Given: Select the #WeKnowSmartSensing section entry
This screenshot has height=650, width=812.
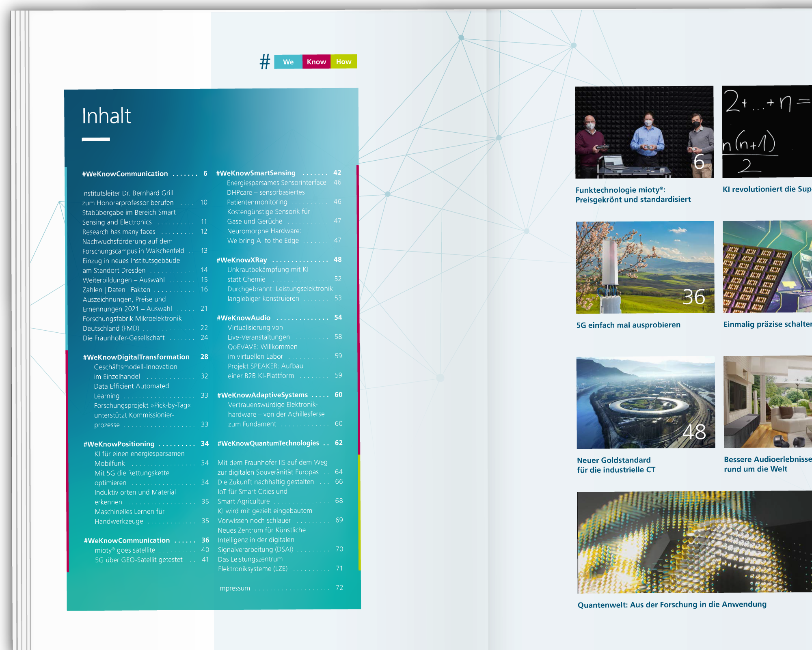Looking at the screenshot, I should coord(256,173).
